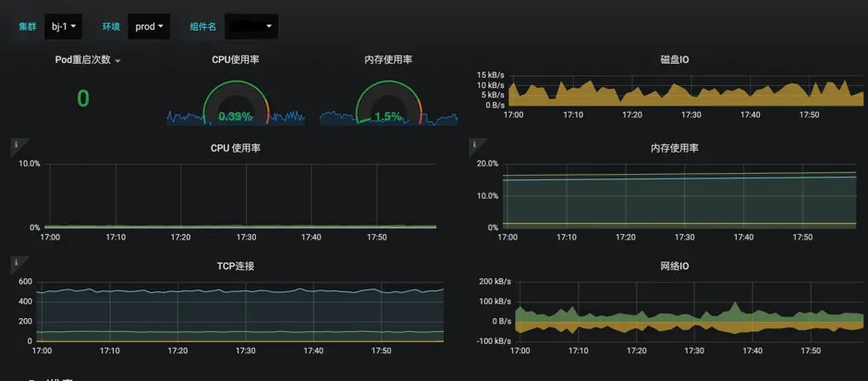Click 17:40 time label in CPU 使用率 graph
Image resolution: width=868 pixels, height=381 pixels.
(x=312, y=237)
